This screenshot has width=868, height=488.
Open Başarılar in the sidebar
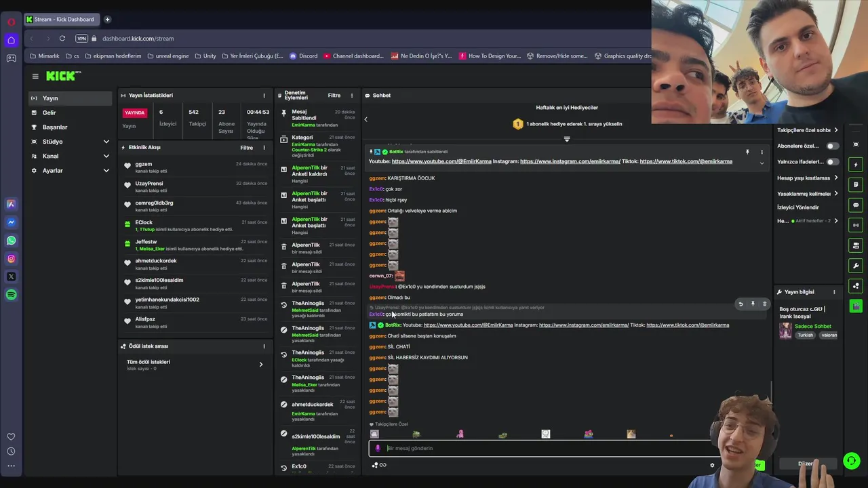[70, 127]
